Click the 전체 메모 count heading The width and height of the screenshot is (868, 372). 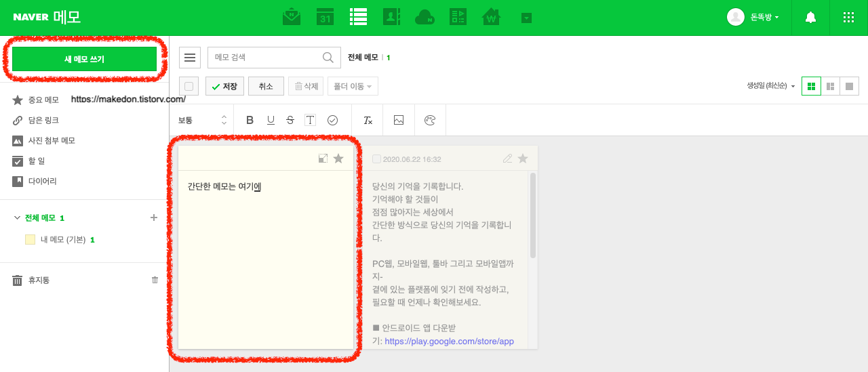pyautogui.click(x=369, y=58)
